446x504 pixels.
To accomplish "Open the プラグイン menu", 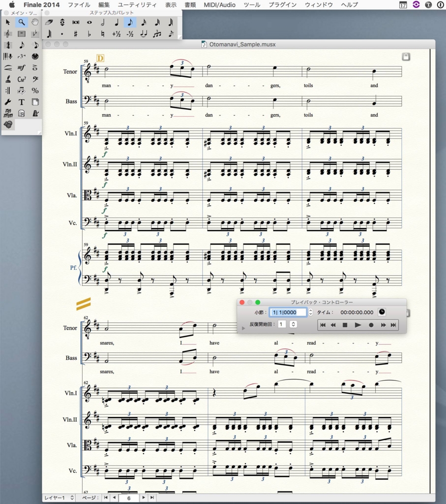I will (282, 5).
